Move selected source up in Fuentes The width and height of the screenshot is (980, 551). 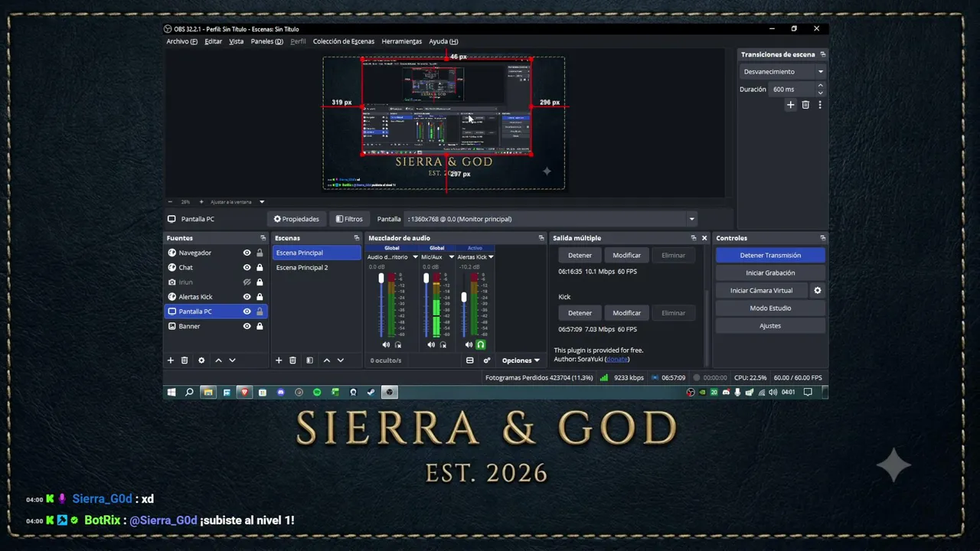[218, 360]
